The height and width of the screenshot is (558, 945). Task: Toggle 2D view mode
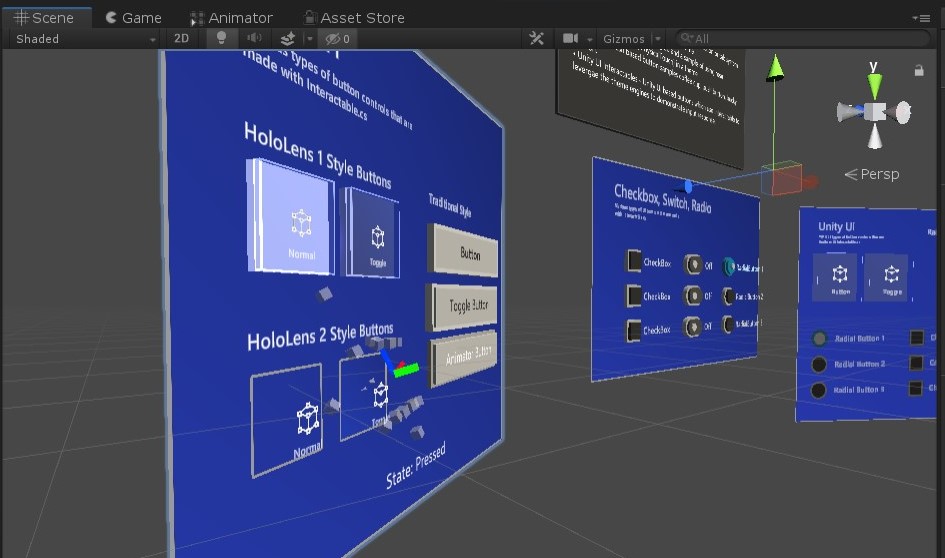pos(181,39)
